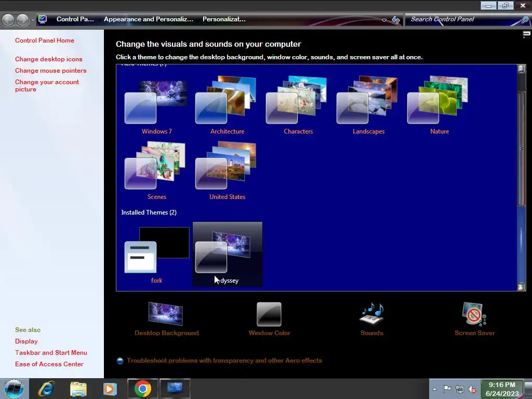Open Screen Saver settings
This screenshot has width=532, height=399.
click(x=475, y=319)
